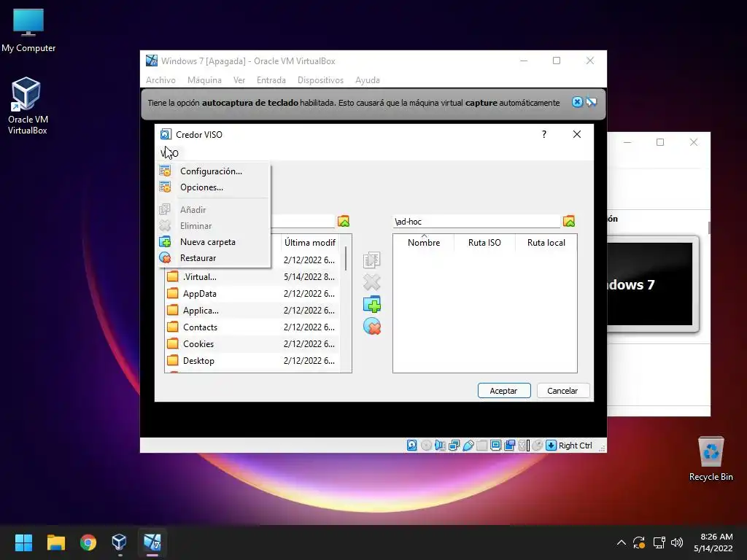747x560 pixels.
Task: Open File Explorer from the taskbar
Action: tap(55, 542)
